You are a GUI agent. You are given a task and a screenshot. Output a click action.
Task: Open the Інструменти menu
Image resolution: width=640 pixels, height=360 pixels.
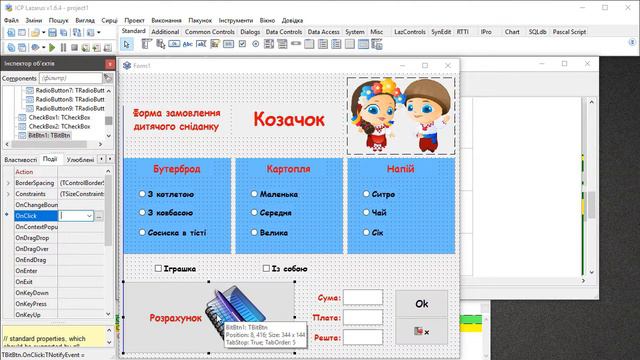pos(236,20)
